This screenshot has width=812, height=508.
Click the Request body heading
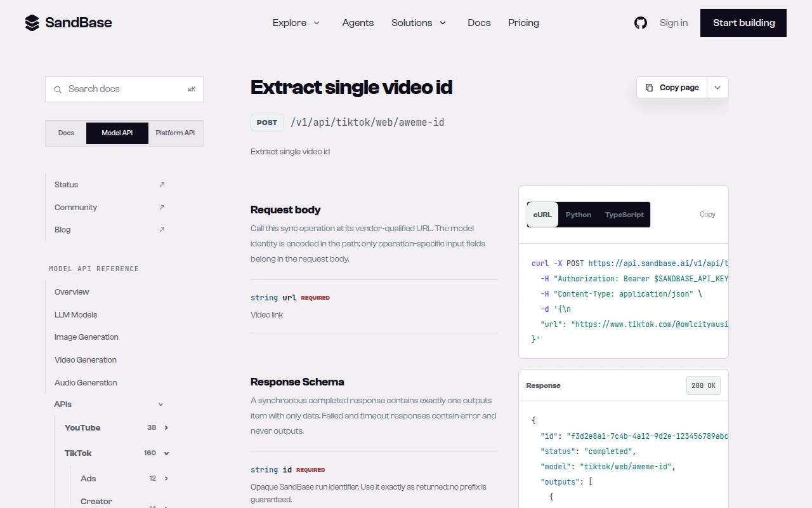(x=285, y=210)
